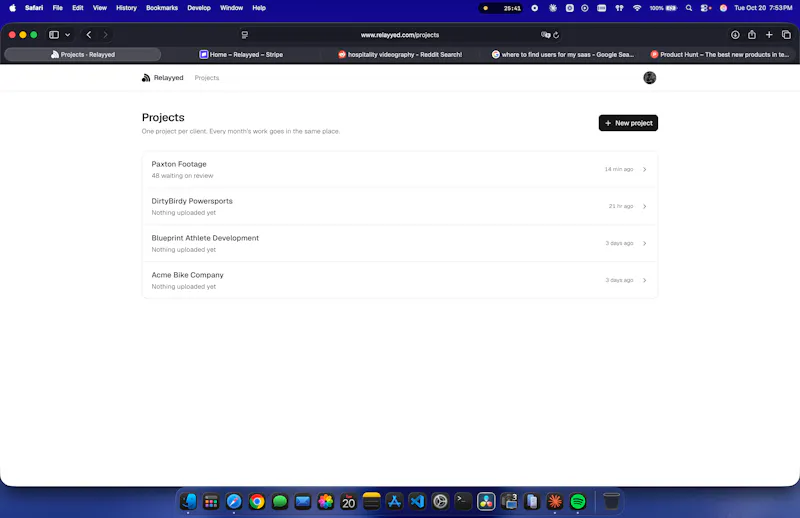
Task: Open Google Chrome from the dock
Action: point(257,502)
